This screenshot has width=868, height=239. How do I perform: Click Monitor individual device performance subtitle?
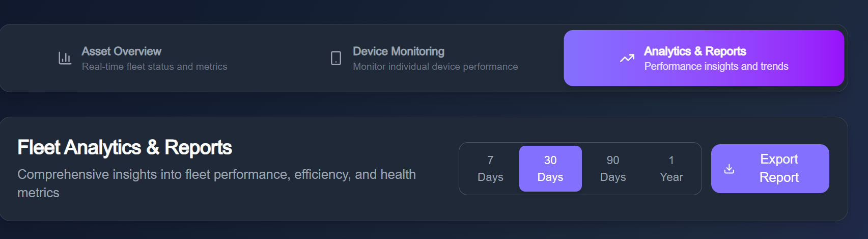[435, 67]
